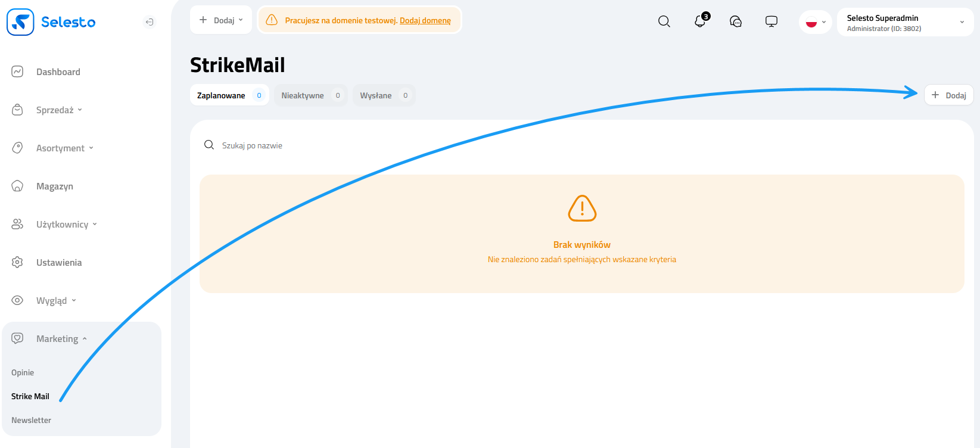Click the Magazyn warehouse icon
980x448 pixels.
pyautogui.click(x=17, y=186)
